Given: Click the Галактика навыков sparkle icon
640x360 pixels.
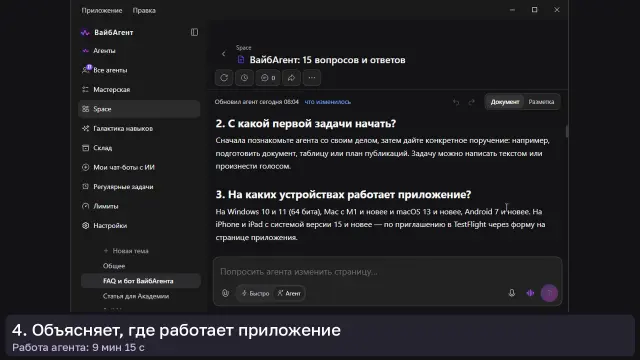Looking at the screenshot, I should coord(85,129).
